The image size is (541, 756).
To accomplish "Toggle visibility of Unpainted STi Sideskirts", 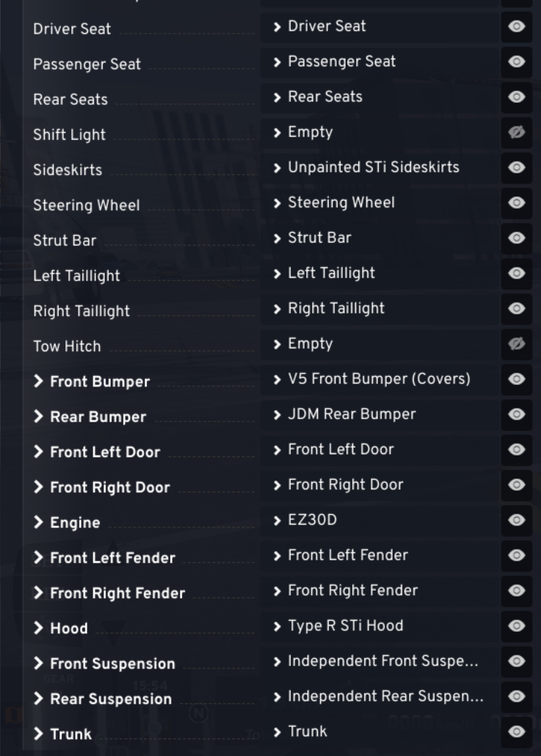I will click(517, 168).
